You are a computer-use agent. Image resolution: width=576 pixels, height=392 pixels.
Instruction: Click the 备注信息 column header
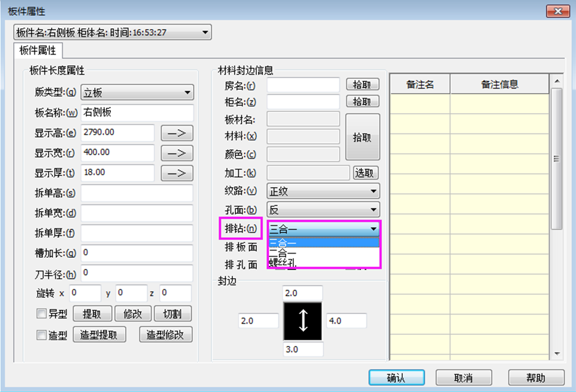click(x=500, y=84)
